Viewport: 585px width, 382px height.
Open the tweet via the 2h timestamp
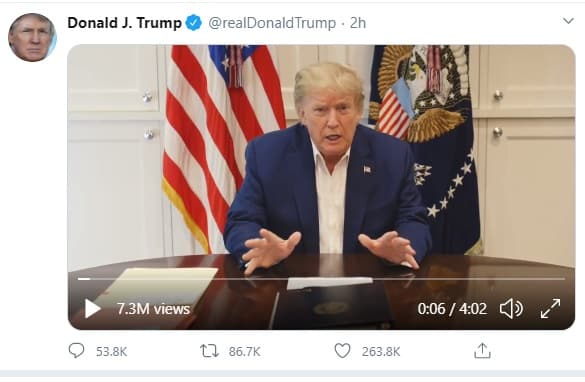[358, 23]
